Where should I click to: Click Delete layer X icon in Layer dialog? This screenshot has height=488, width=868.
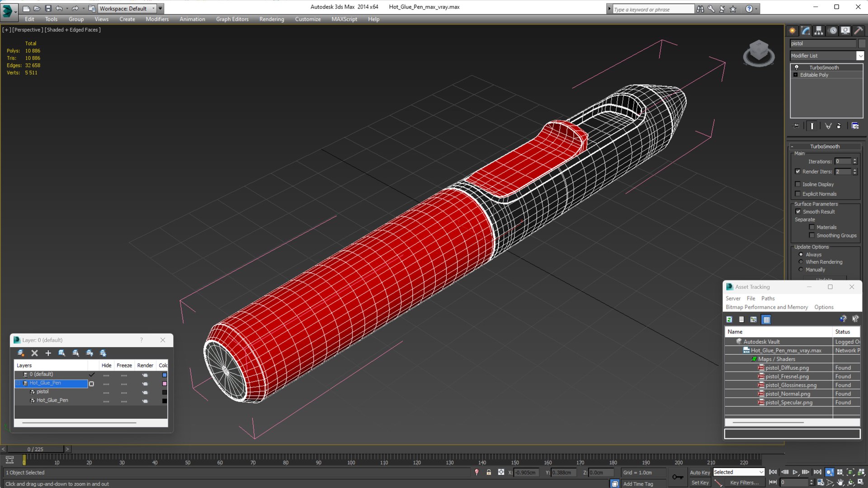click(x=34, y=353)
